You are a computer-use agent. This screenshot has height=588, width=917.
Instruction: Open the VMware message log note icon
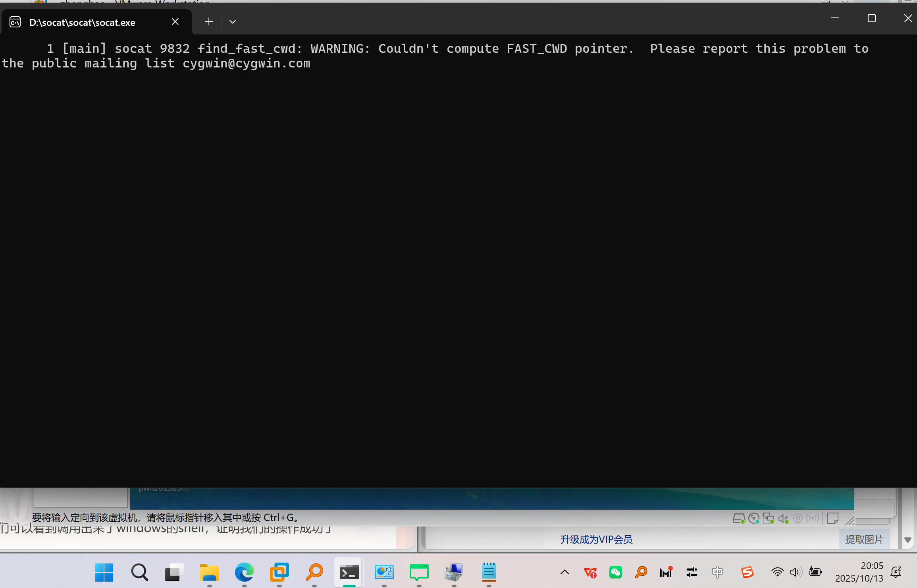[833, 518]
